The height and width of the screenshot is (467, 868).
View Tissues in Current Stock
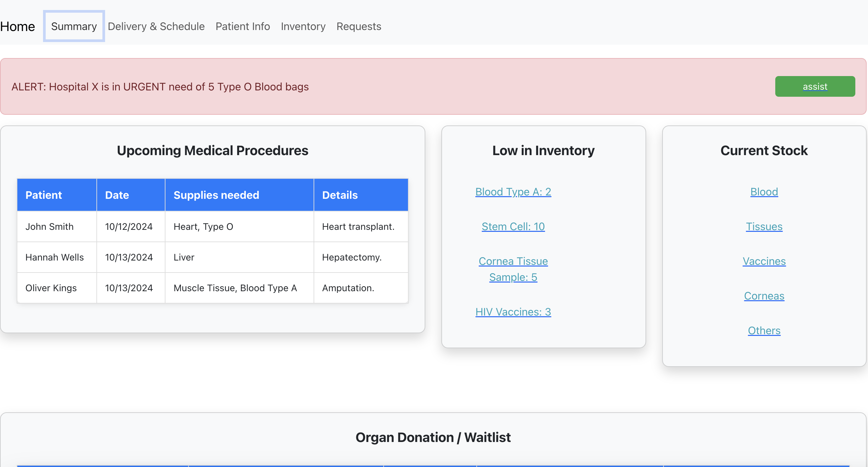[764, 226]
